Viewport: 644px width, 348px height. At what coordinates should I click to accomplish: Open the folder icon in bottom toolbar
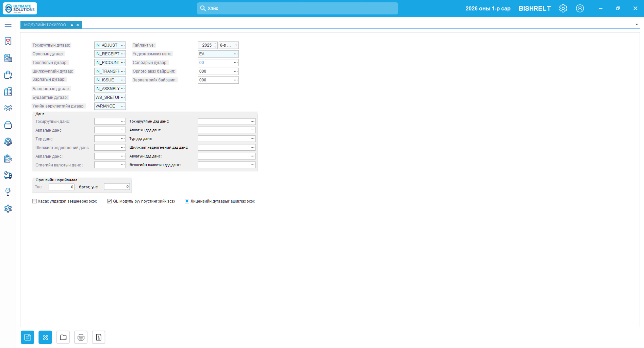point(63,337)
